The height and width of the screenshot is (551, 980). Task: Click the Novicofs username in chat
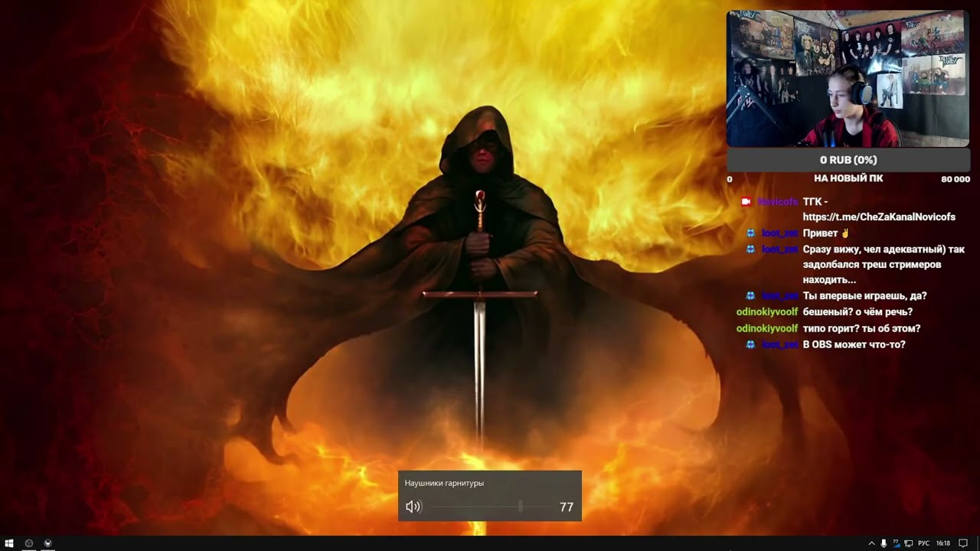[x=778, y=201]
